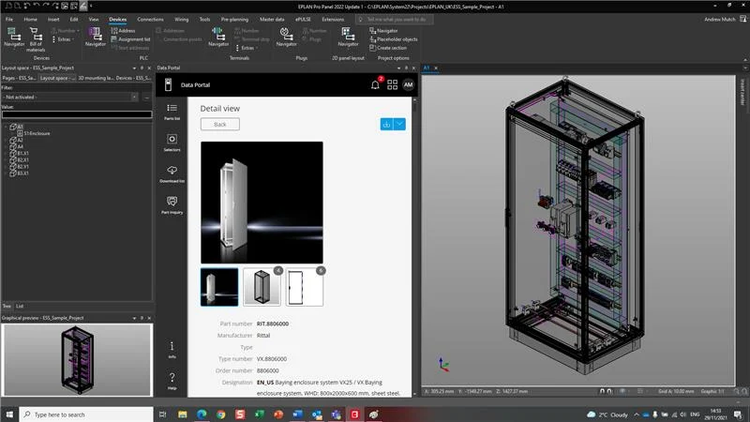This screenshot has height=422, width=750.
Task: Select S1:Enclosure in the layout tree
Action: [39, 132]
